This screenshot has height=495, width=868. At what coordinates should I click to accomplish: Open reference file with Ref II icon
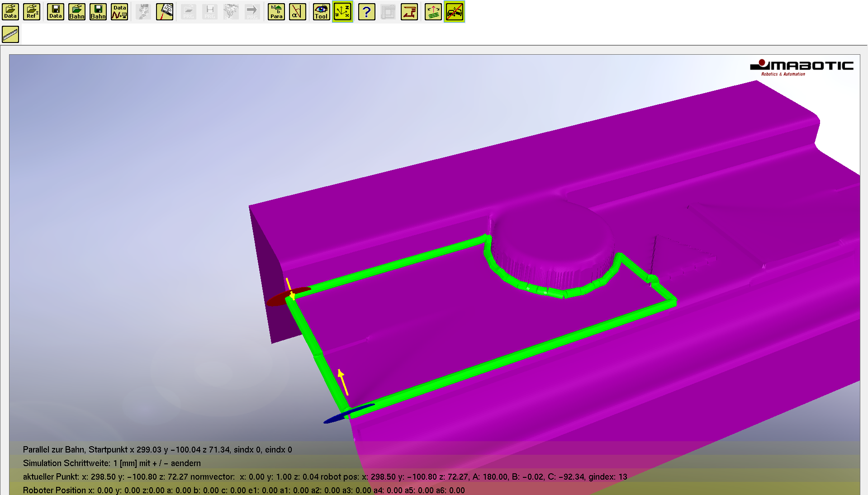pos(32,12)
